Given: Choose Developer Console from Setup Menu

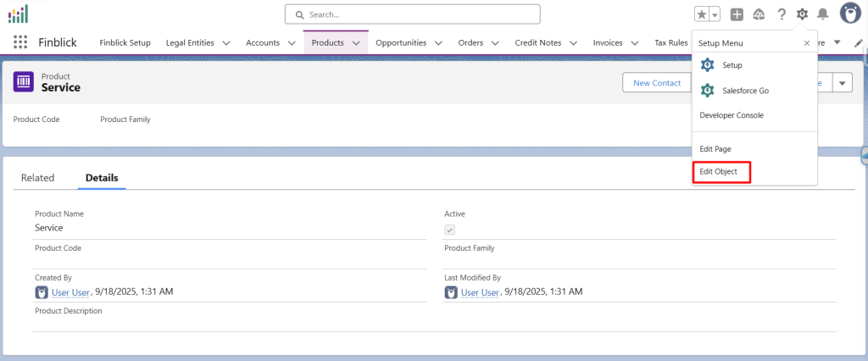Looking at the screenshot, I should 731,115.
